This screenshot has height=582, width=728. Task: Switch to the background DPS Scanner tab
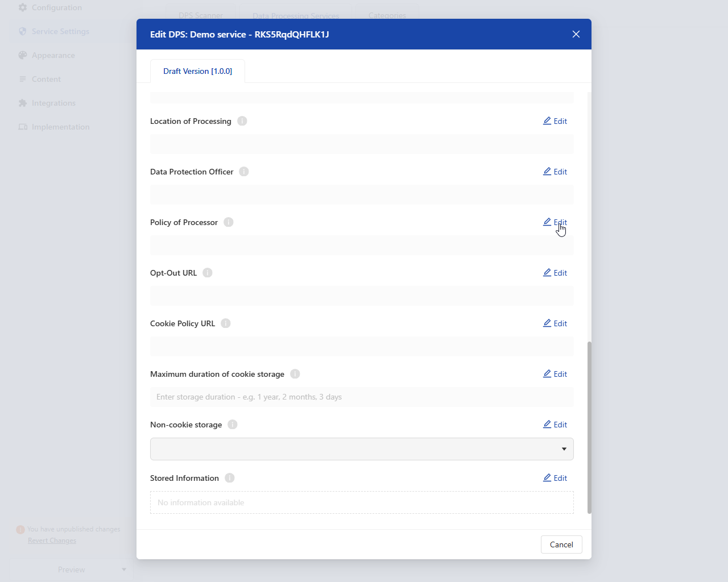pyautogui.click(x=201, y=15)
